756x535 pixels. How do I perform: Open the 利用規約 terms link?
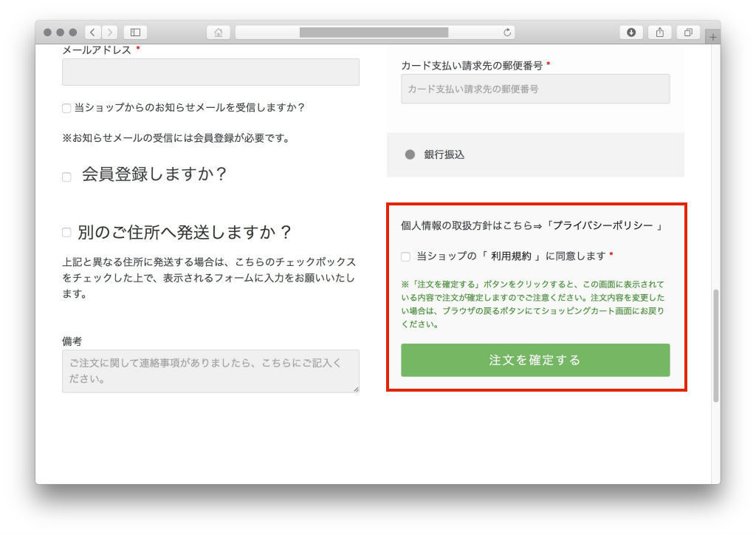point(511,256)
